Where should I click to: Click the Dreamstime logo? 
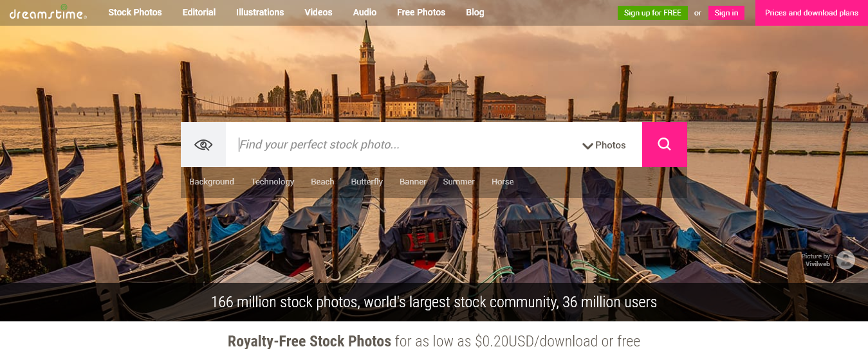(x=48, y=13)
